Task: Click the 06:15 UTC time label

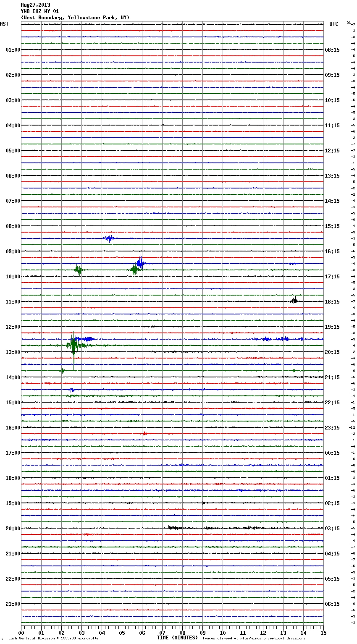Action: pos(332,604)
